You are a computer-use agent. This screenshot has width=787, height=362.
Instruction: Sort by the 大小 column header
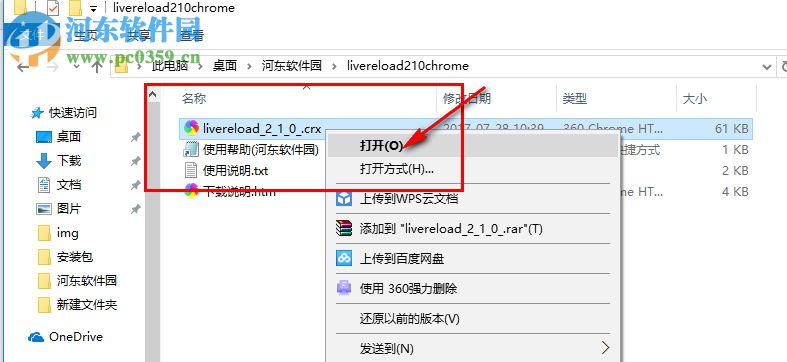point(695,99)
